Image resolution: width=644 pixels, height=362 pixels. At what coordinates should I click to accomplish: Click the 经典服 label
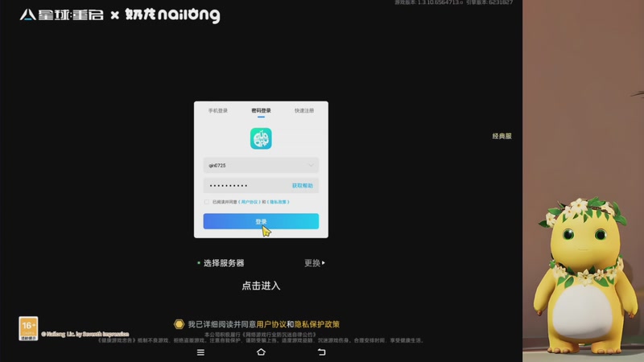(x=502, y=136)
